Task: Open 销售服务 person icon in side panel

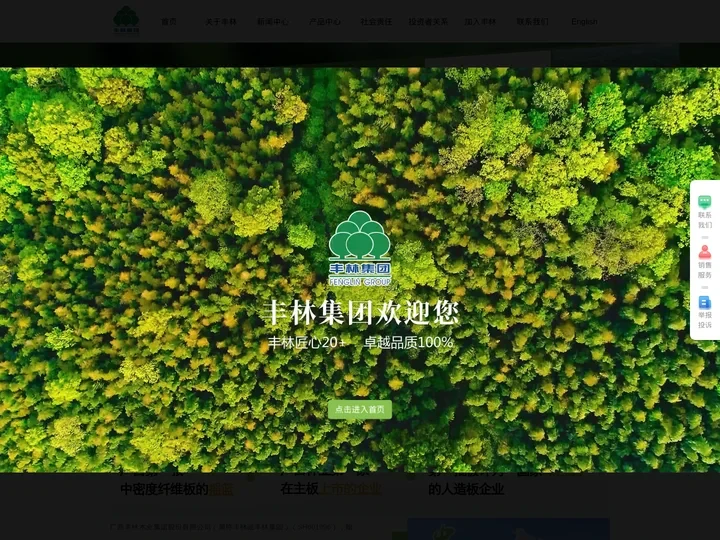Action: pyautogui.click(x=704, y=252)
